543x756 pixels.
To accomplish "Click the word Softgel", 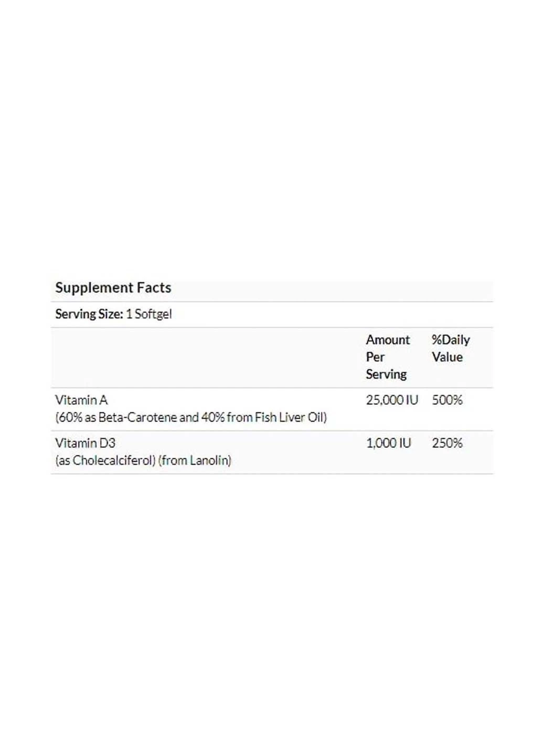I will point(153,314).
